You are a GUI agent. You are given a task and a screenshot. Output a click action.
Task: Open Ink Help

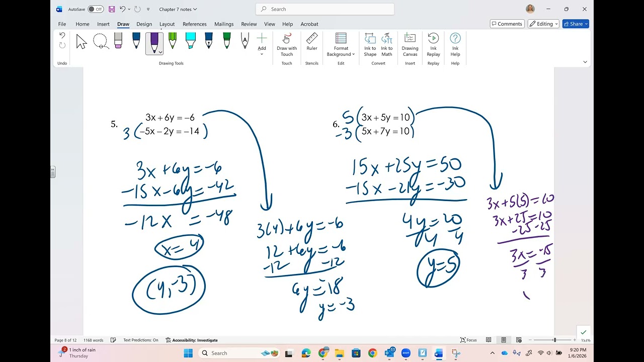455,45
